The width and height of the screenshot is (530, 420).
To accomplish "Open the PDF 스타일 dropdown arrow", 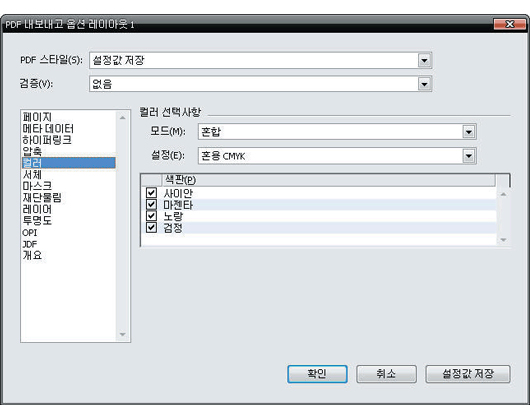I will click(x=425, y=60).
